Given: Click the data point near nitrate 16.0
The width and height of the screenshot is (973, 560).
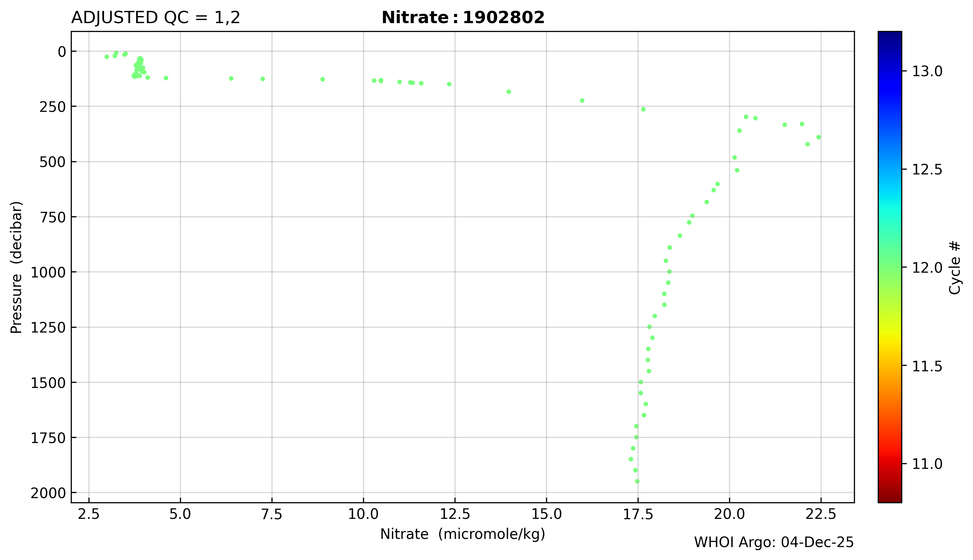Looking at the screenshot, I should (x=582, y=100).
